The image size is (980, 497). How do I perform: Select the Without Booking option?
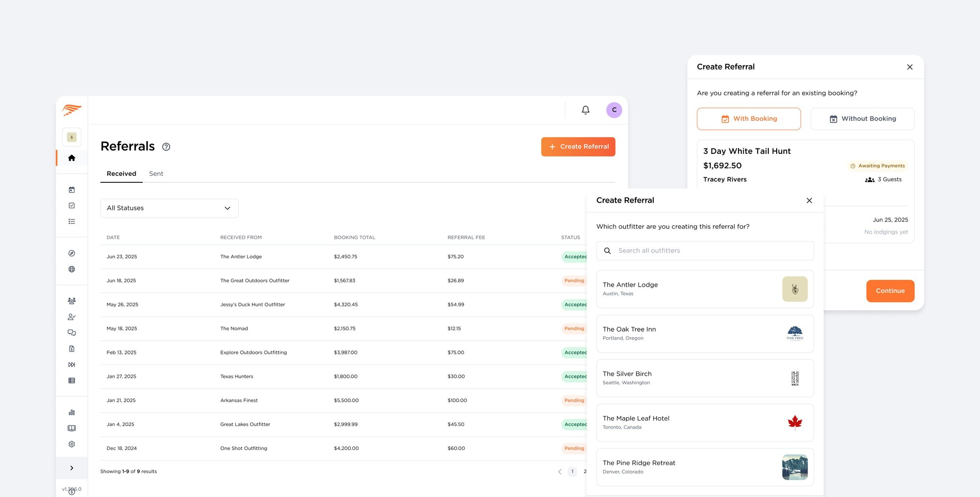tap(862, 119)
